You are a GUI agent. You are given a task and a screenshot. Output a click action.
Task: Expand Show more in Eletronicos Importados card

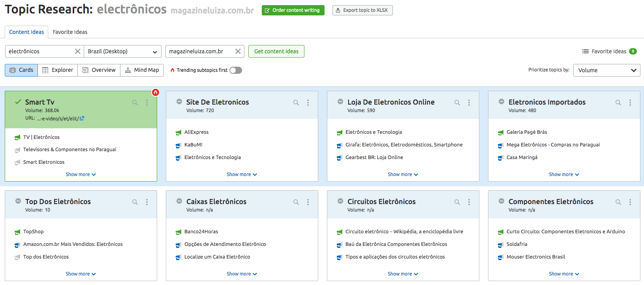tap(564, 174)
